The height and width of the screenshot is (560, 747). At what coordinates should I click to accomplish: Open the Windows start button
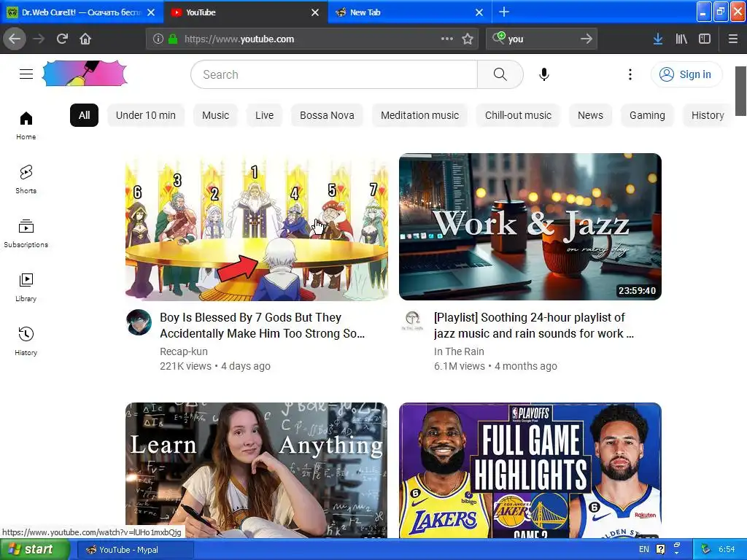pos(34,550)
